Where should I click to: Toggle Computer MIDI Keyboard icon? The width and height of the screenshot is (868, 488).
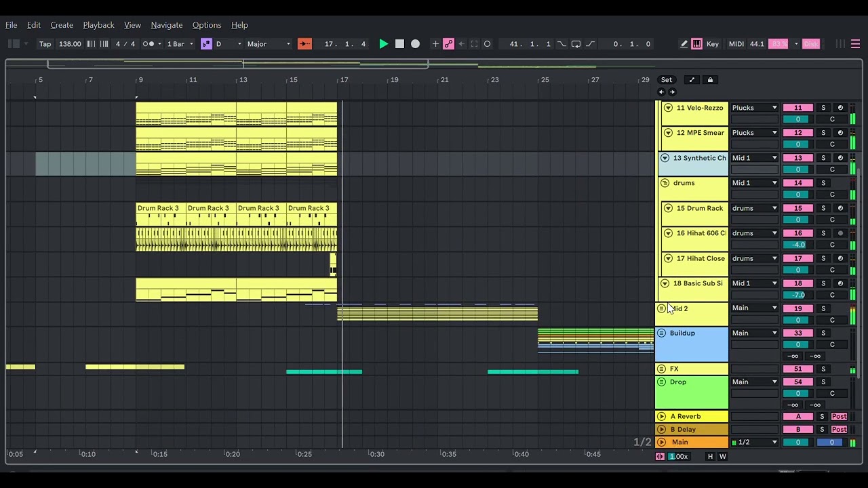[x=696, y=44]
